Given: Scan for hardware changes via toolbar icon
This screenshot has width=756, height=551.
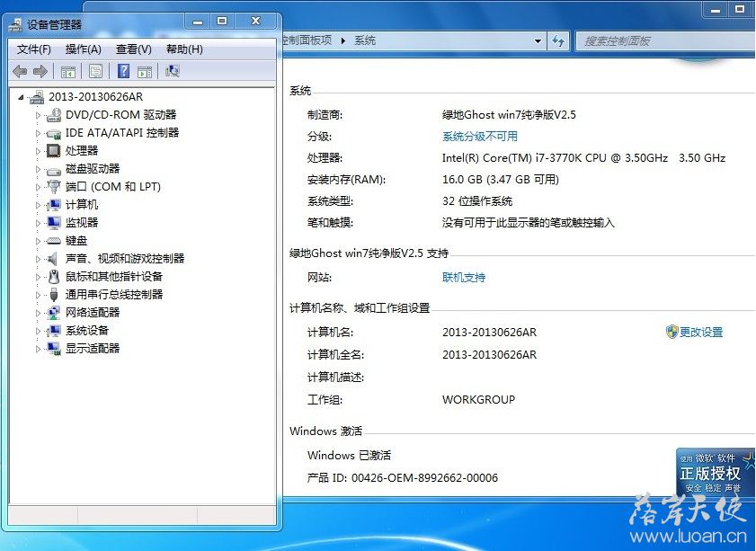Looking at the screenshot, I should [x=172, y=71].
